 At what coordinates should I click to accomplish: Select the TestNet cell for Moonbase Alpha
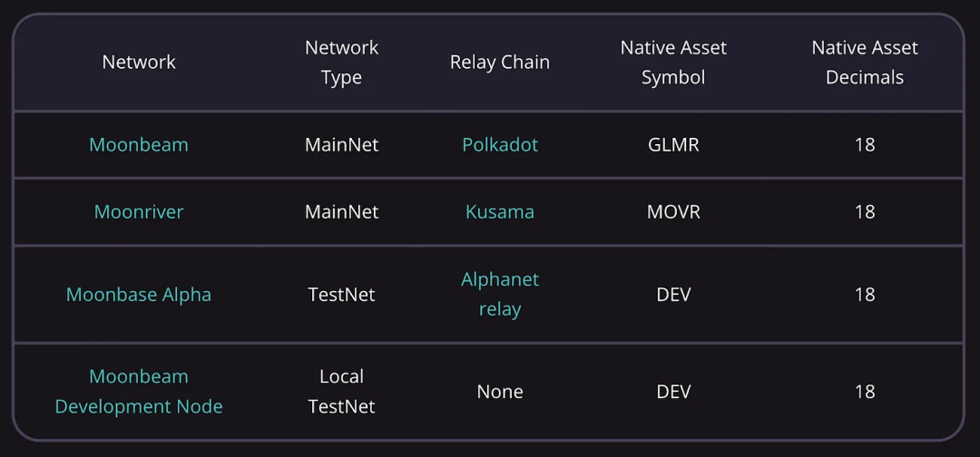(342, 294)
